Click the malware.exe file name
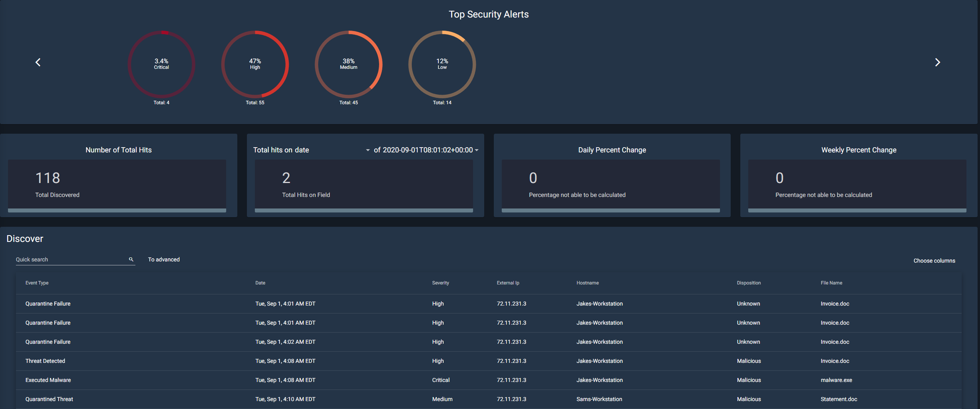 836,380
